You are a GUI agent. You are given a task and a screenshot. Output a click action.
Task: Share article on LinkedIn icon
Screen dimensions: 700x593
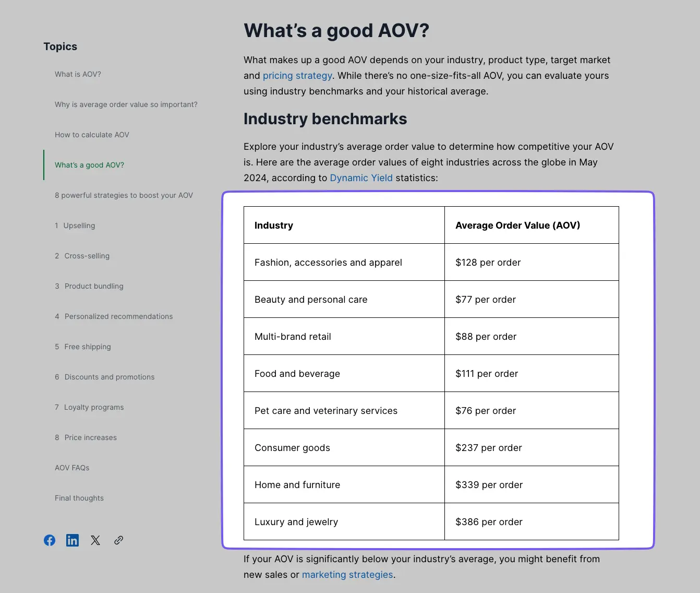[73, 540]
